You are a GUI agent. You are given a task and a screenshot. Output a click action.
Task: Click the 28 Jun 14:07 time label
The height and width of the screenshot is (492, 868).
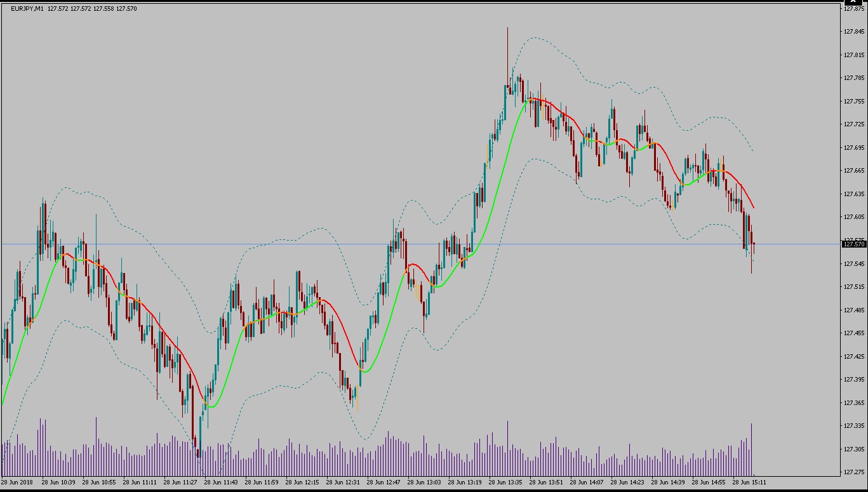tap(587, 482)
